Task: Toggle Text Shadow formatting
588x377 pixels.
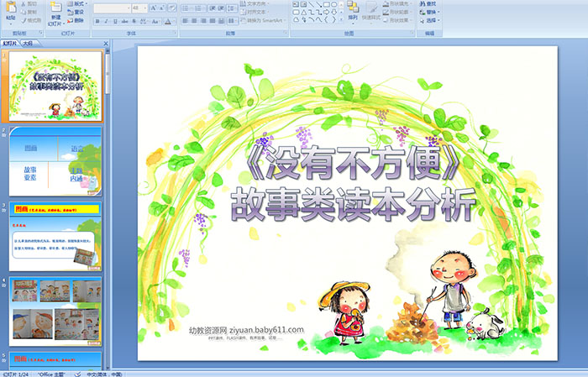Action: point(134,21)
